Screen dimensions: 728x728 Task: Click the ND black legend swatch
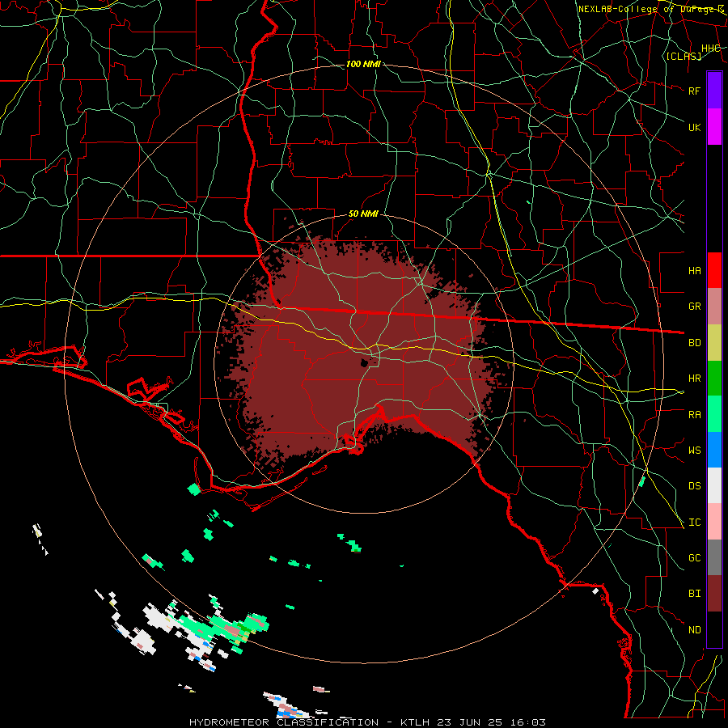(714, 629)
